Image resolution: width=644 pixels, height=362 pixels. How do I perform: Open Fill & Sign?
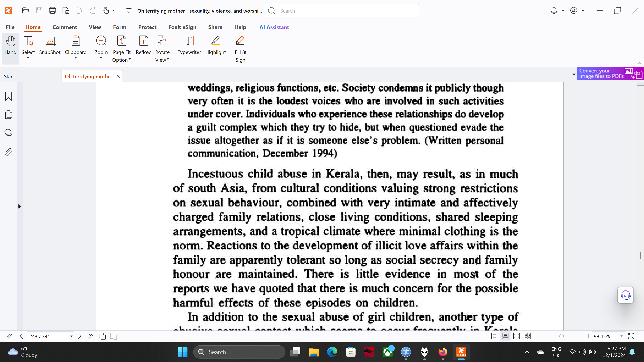240,49
